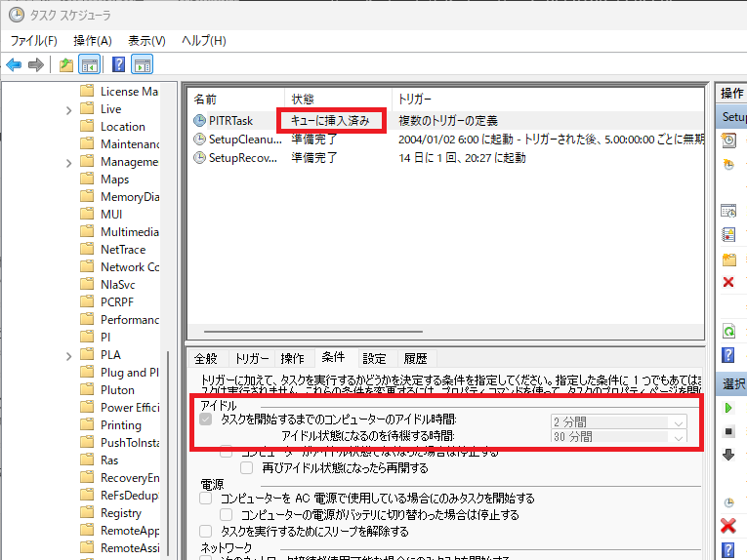The image size is (747, 560).
Task: Expand the Live folder
Action: point(68,110)
